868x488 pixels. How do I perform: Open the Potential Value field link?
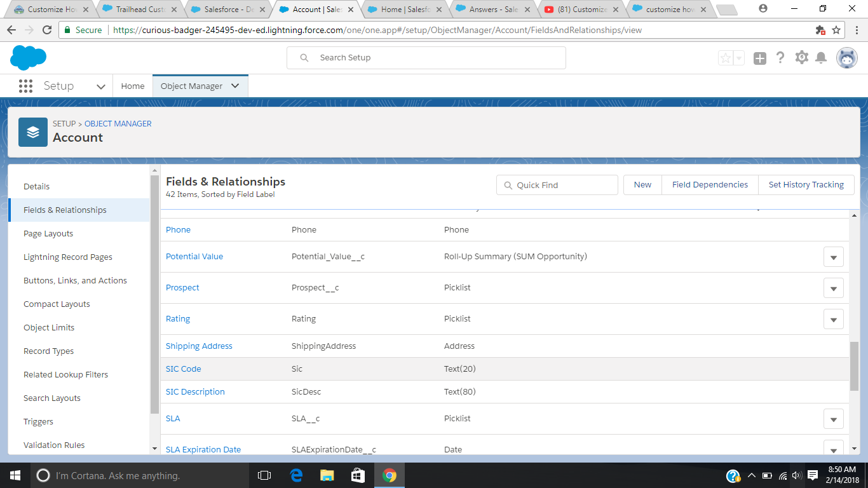[194, 257]
